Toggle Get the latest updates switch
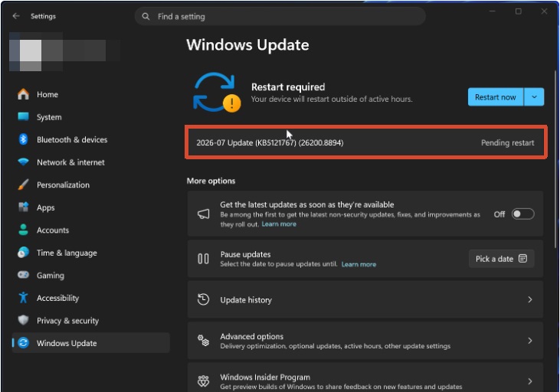 click(523, 214)
